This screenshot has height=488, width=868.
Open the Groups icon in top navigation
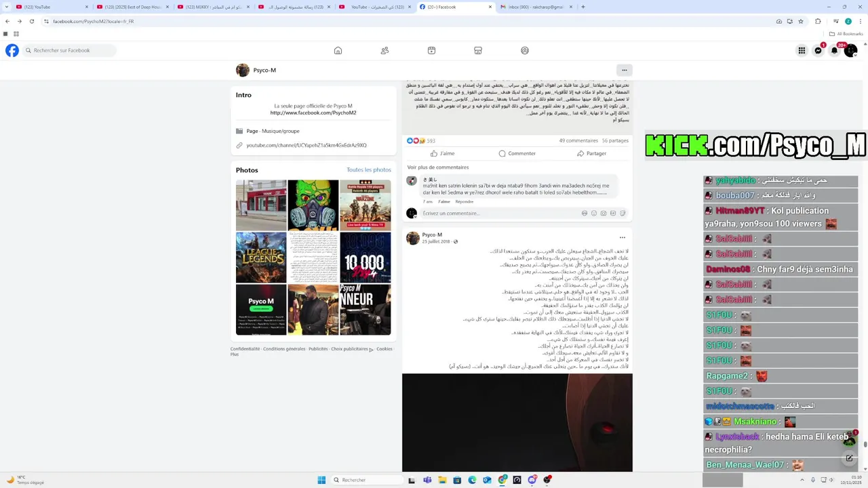[x=525, y=50]
